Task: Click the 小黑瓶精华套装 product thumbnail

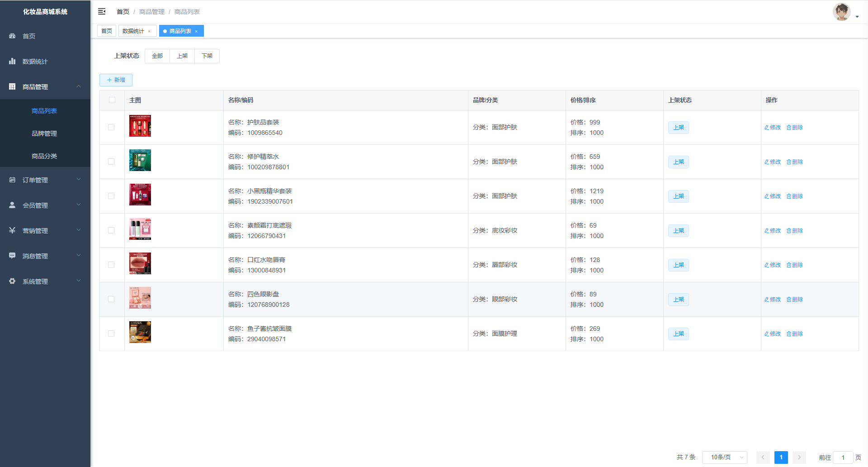Action: point(140,195)
